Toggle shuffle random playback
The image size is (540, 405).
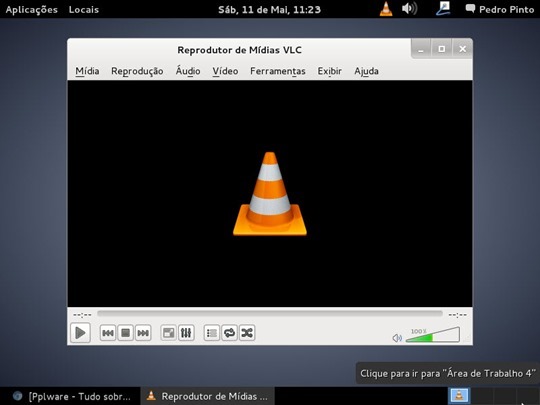(247, 333)
